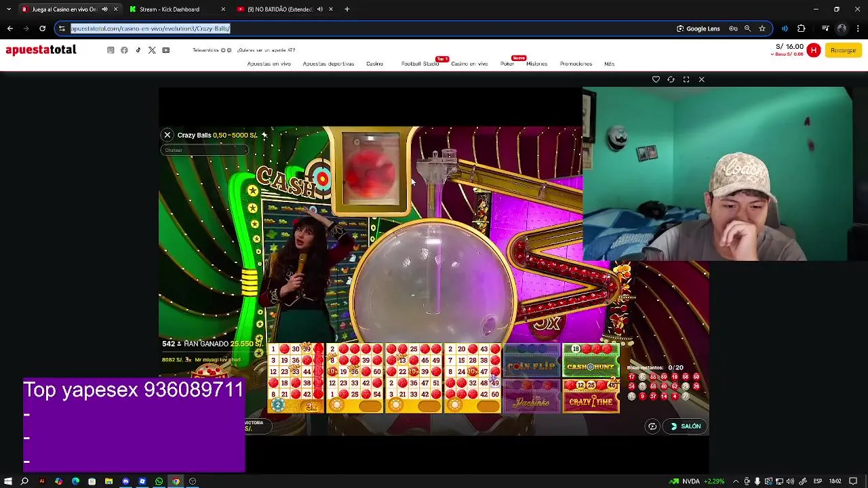The width and height of the screenshot is (868, 488).
Task: Open Adobe Illustrator from the taskbar
Action: coord(41,481)
